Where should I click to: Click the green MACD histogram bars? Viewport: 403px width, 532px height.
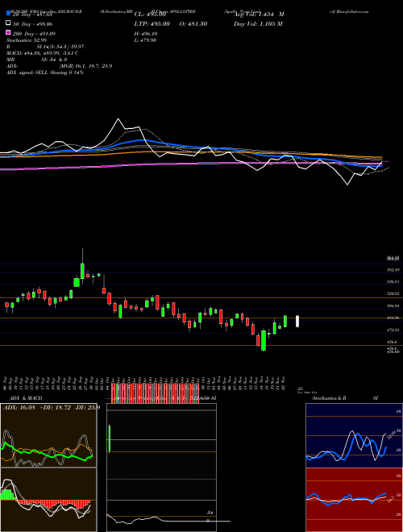point(8,494)
